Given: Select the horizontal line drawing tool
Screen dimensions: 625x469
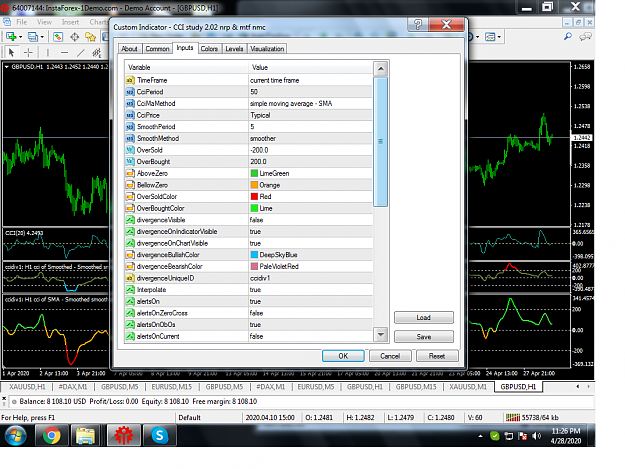Looking at the screenshot, I should click(x=64, y=52).
